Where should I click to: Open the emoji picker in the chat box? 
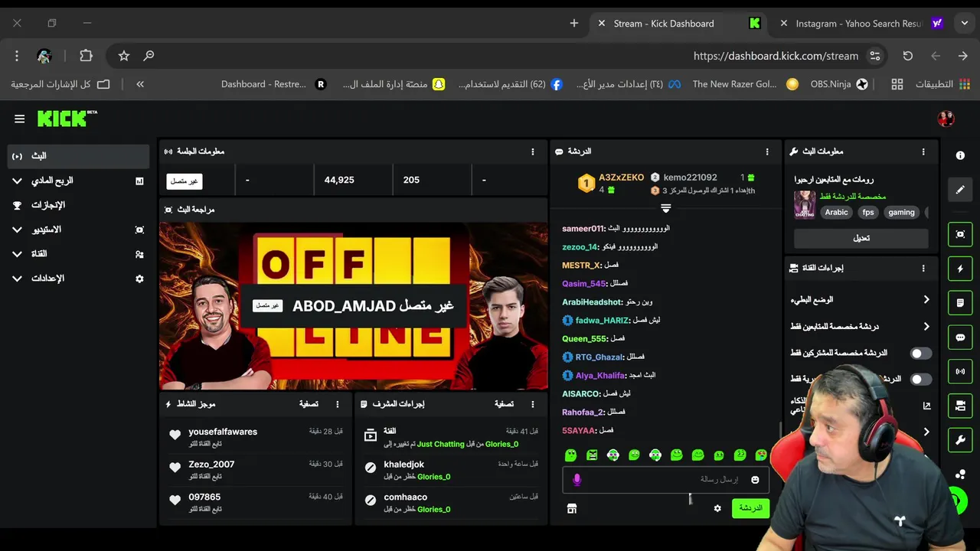[755, 480]
